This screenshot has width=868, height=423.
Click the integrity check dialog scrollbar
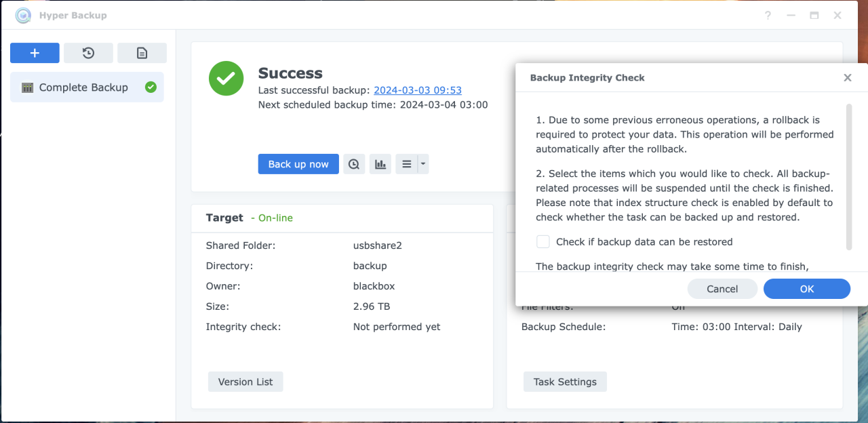pos(848,176)
